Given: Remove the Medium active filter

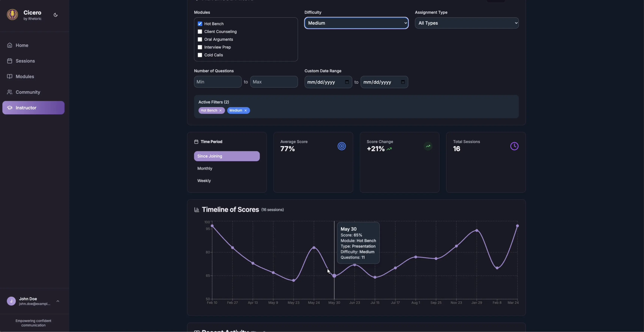Looking at the screenshot, I should [x=245, y=110].
